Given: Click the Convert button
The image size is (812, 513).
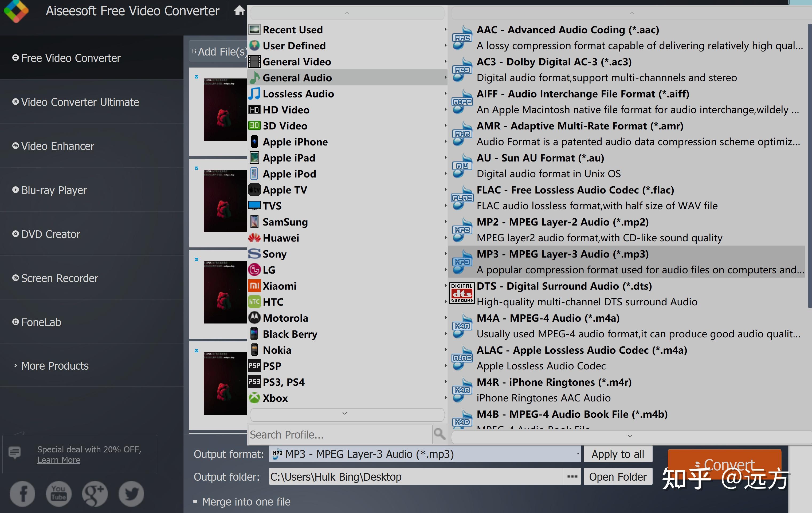Looking at the screenshot, I should (724, 464).
